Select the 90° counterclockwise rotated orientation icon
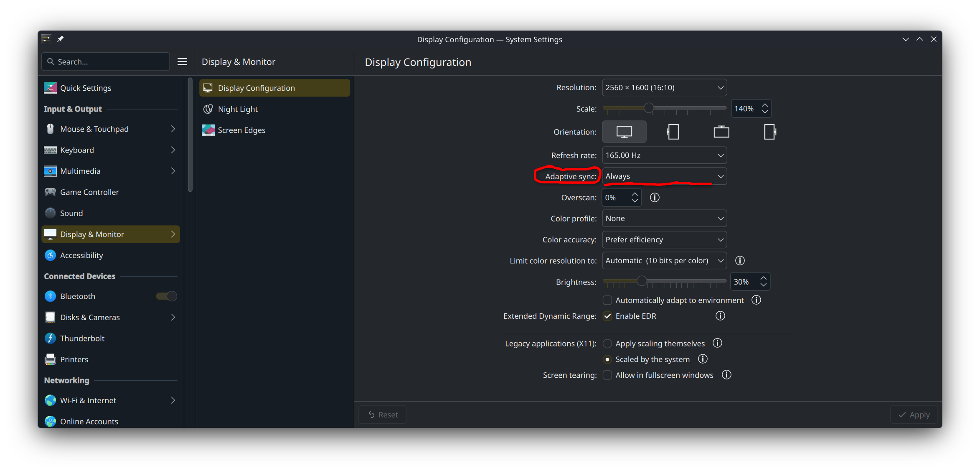The height and width of the screenshot is (473, 980). pos(769,132)
